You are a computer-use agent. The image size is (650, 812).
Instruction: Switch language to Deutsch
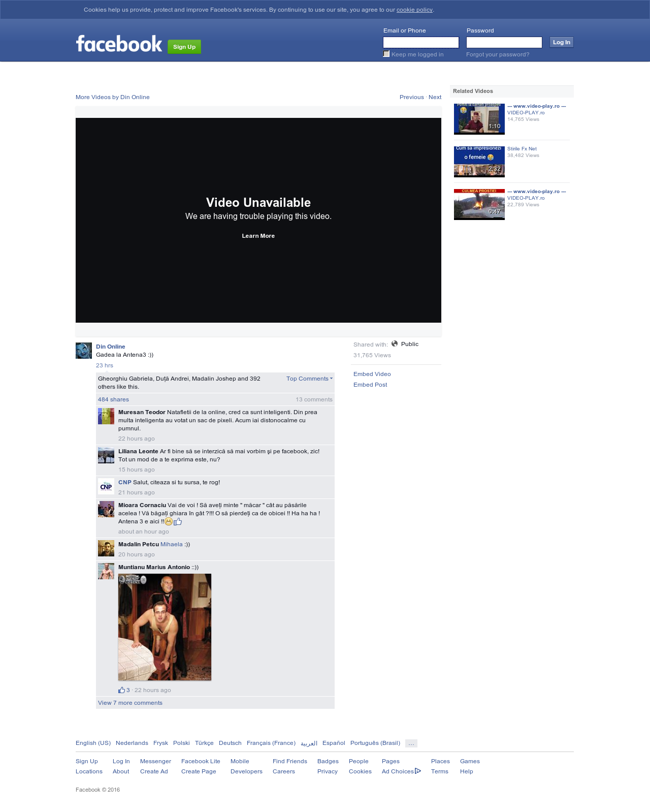point(230,743)
